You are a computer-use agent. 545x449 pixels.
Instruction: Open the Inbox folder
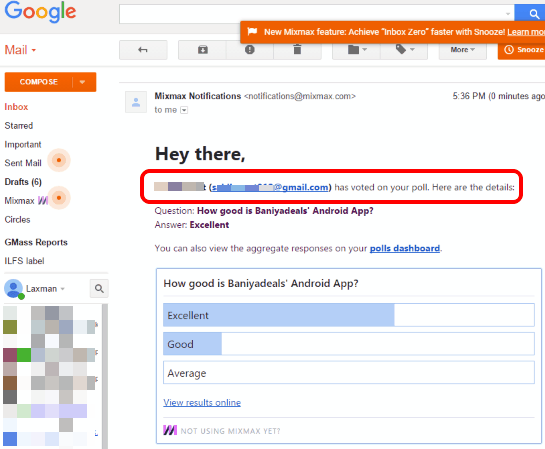(16, 107)
